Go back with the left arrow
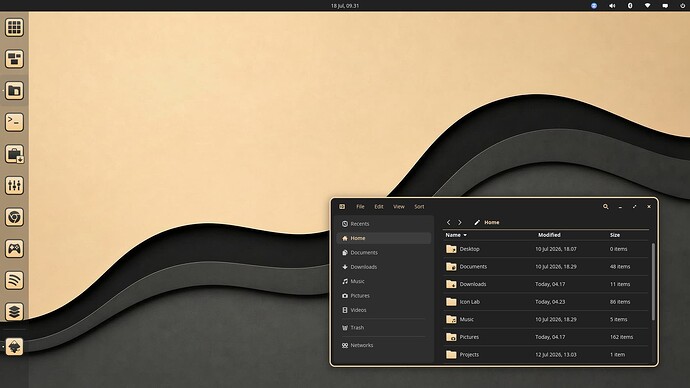Screen dimensions: 690x388 (x=448, y=223)
